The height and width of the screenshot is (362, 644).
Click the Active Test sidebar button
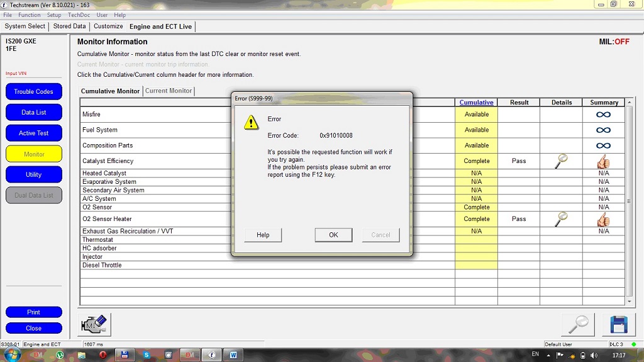34,133
